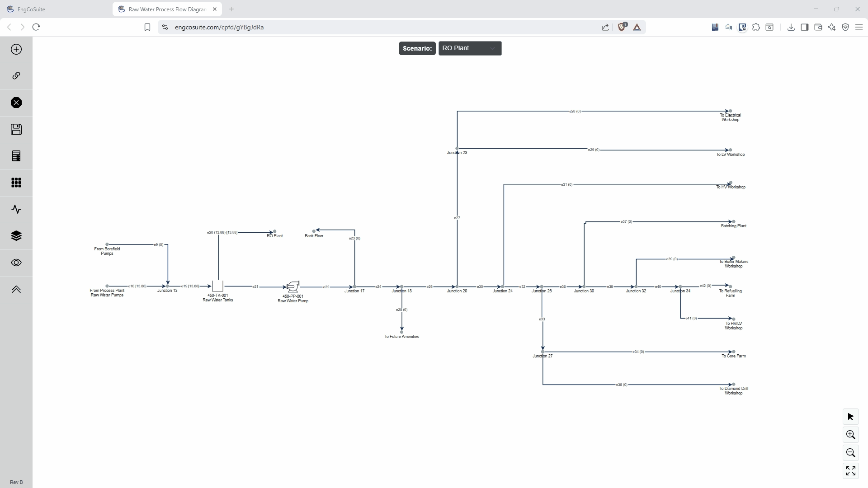This screenshot has height=488, width=868.
Task: Select the 450-TK-001 Raw Water Tanks symbol
Action: point(217,286)
